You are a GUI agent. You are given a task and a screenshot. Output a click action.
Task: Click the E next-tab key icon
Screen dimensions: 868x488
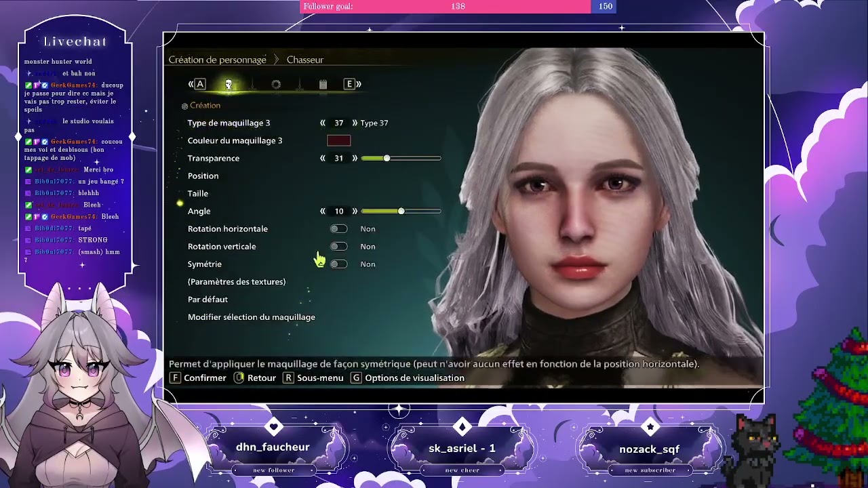(x=349, y=84)
